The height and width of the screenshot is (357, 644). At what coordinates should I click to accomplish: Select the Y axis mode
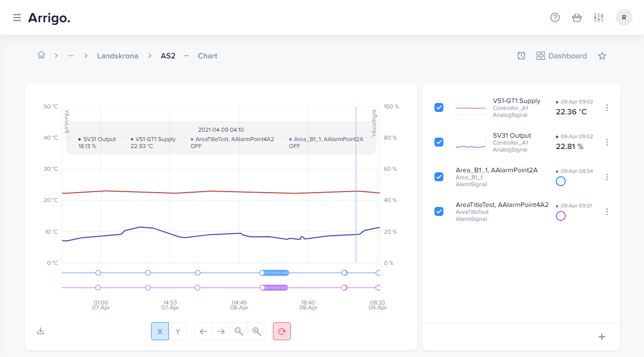pyautogui.click(x=178, y=331)
